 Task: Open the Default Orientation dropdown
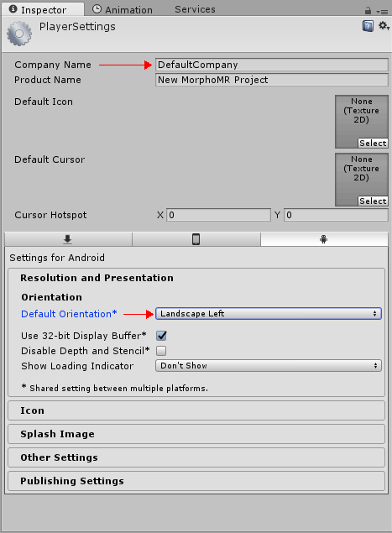(x=269, y=313)
